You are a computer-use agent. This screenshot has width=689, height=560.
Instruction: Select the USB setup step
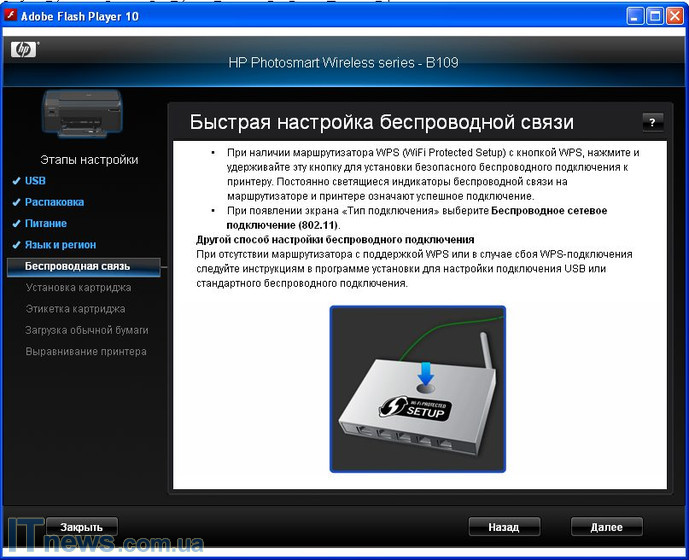[35, 181]
